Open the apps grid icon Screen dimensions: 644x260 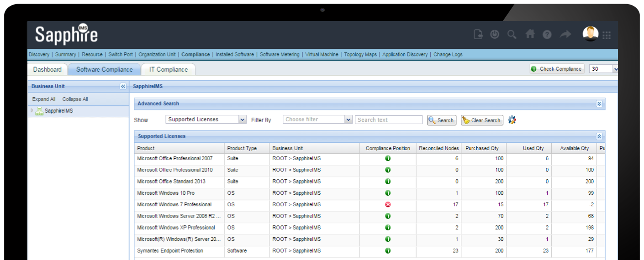(x=607, y=35)
